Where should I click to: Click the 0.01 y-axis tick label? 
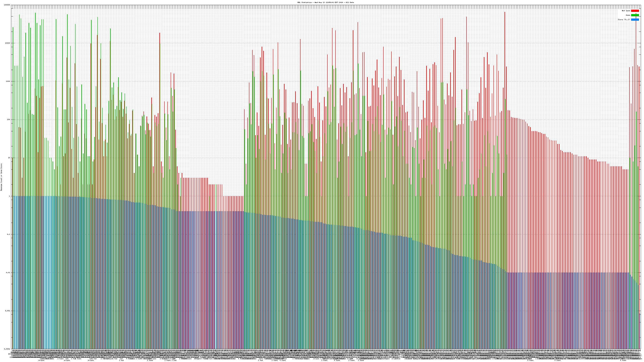(x=8, y=273)
